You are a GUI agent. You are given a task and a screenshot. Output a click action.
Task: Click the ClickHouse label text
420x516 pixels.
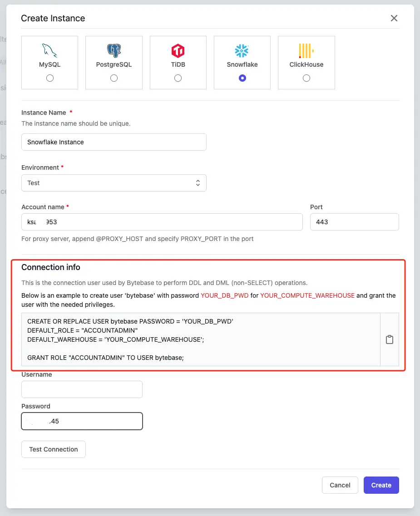[306, 64]
